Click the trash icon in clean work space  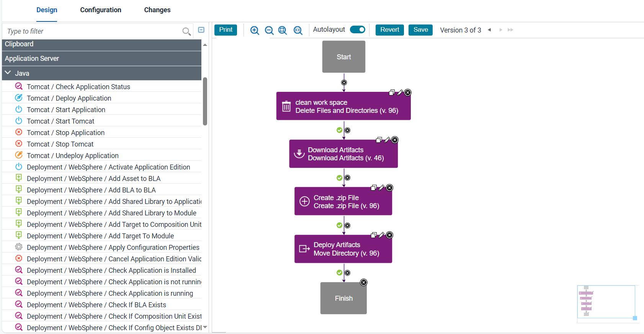pos(286,106)
